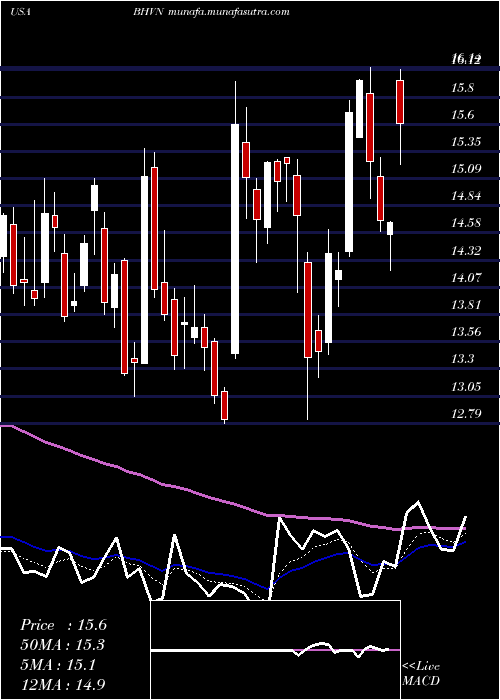Click the 13.3 price axis label

pyautogui.click(x=462, y=359)
